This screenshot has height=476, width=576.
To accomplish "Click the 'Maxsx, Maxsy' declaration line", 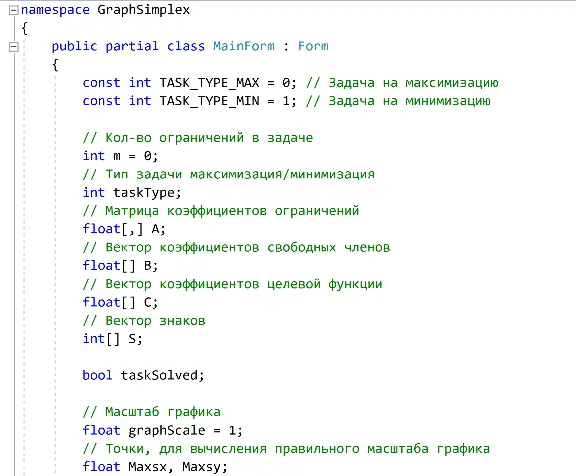I will pos(155,467).
